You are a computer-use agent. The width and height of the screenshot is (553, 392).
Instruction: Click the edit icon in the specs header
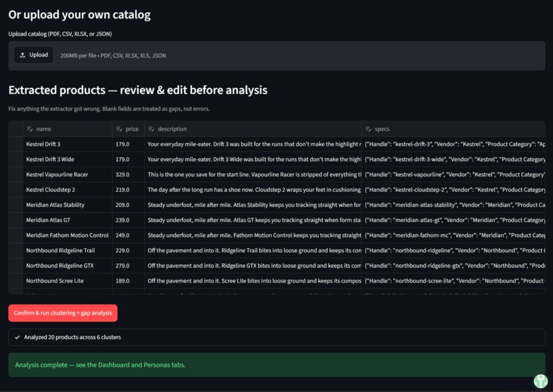coord(368,129)
